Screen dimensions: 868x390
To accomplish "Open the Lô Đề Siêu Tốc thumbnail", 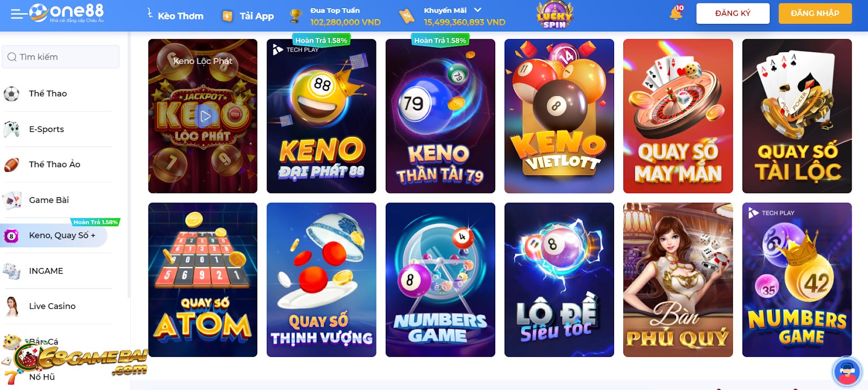I will (559, 280).
